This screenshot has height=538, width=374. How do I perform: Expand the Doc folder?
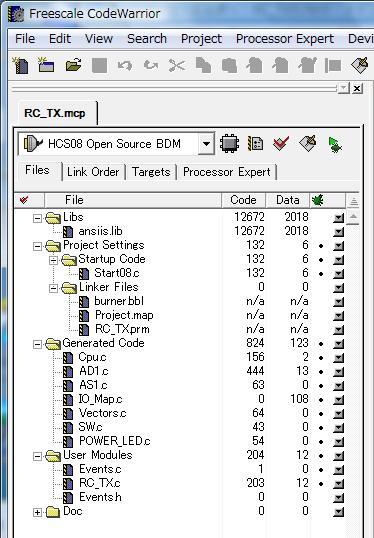click(x=37, y=513)
